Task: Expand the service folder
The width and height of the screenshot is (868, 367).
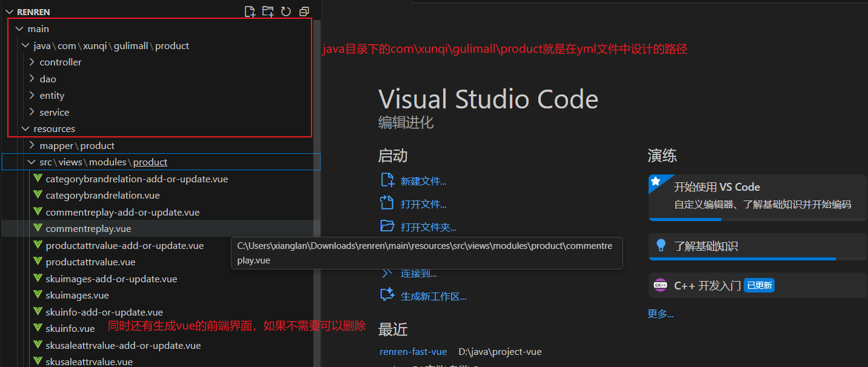Action: tap(32, 112)
